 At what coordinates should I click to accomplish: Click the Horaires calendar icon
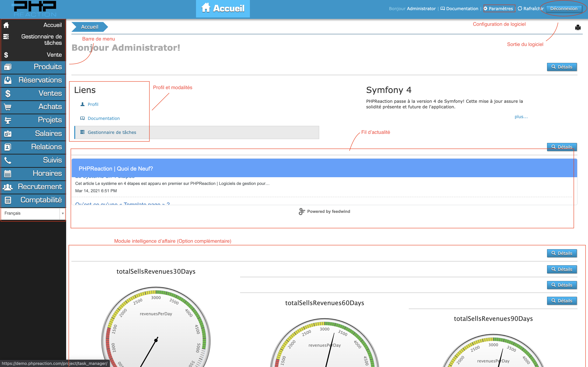pos(8,174)
